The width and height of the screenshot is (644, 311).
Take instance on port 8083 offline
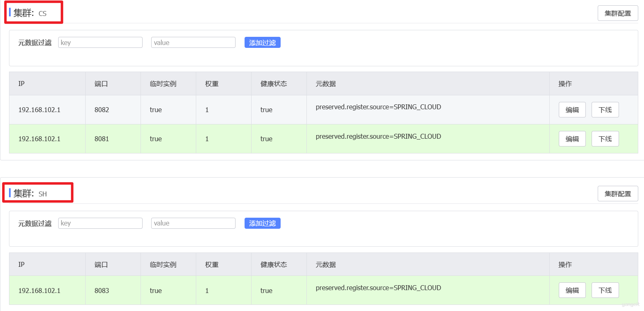pyautogui.click(x=605, y=290)
